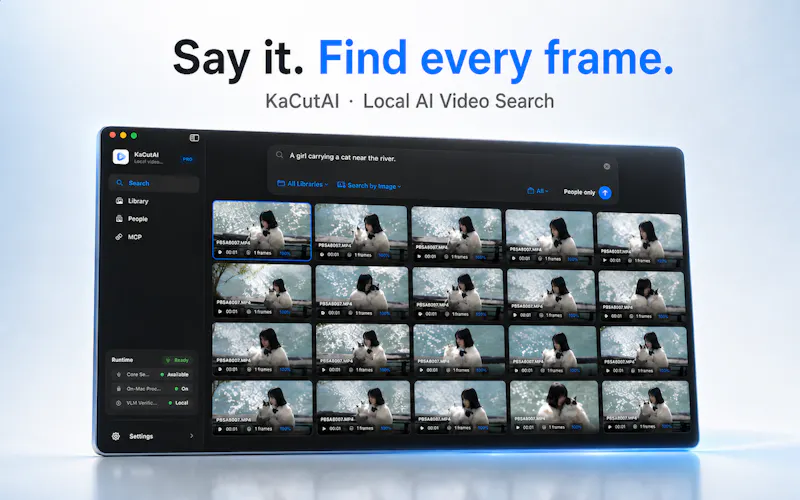
Task: Open the blue-highlighted selected result thumbnail
Action: (262, 230)
